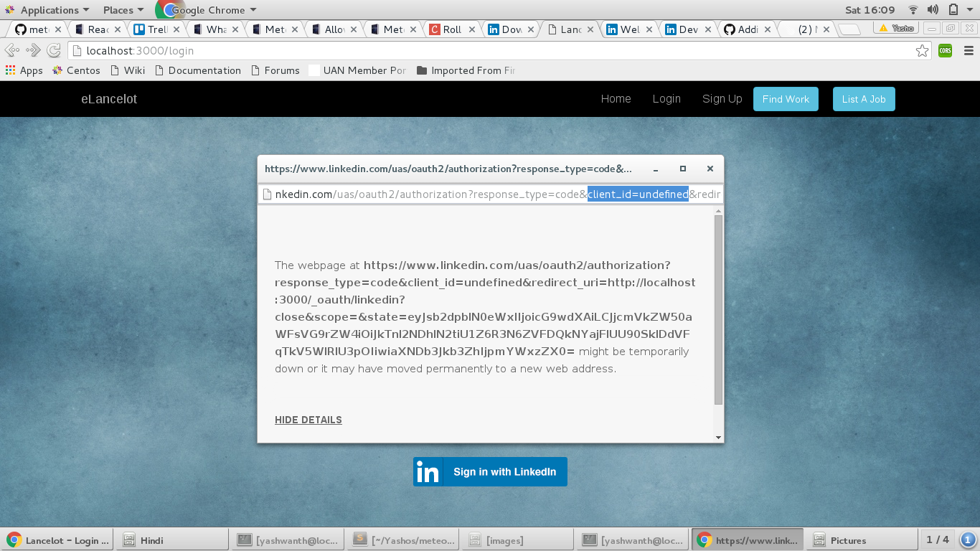Open Sign Up in the eLancelot navbar
Viewport: 980px width, 551px height.
coord(722,99)
